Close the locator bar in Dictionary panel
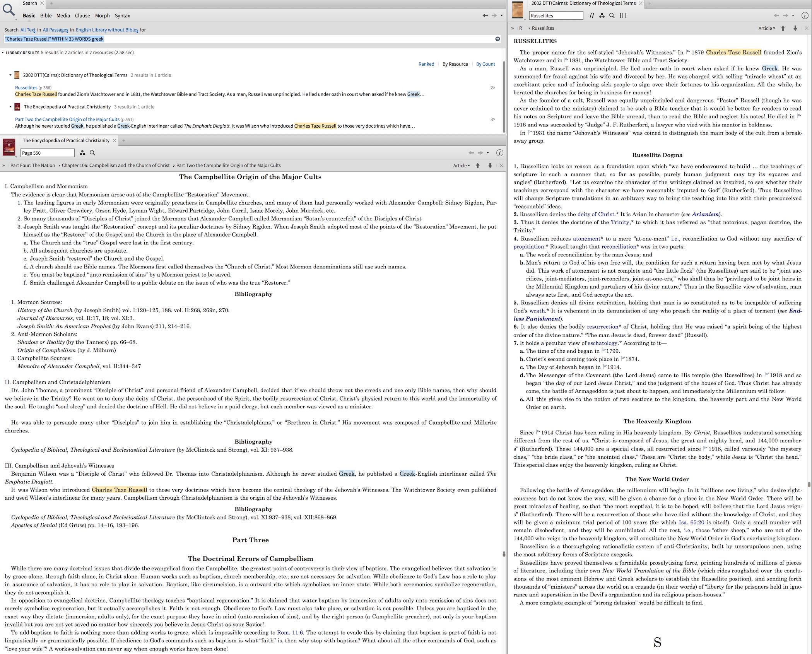The image size is (812, 654). point(806,28)
